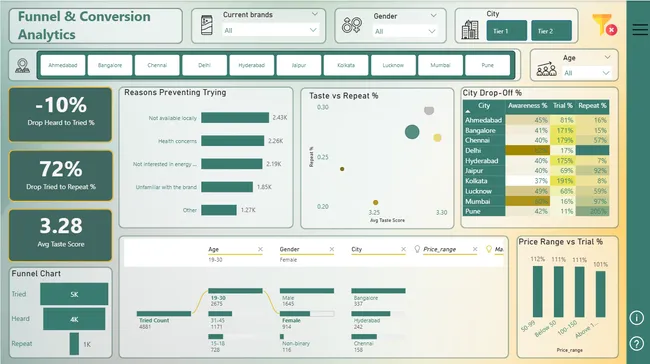The image size is (650, 364).
Task: Select the Lucknow city slicer
Action: coord(393,65)
